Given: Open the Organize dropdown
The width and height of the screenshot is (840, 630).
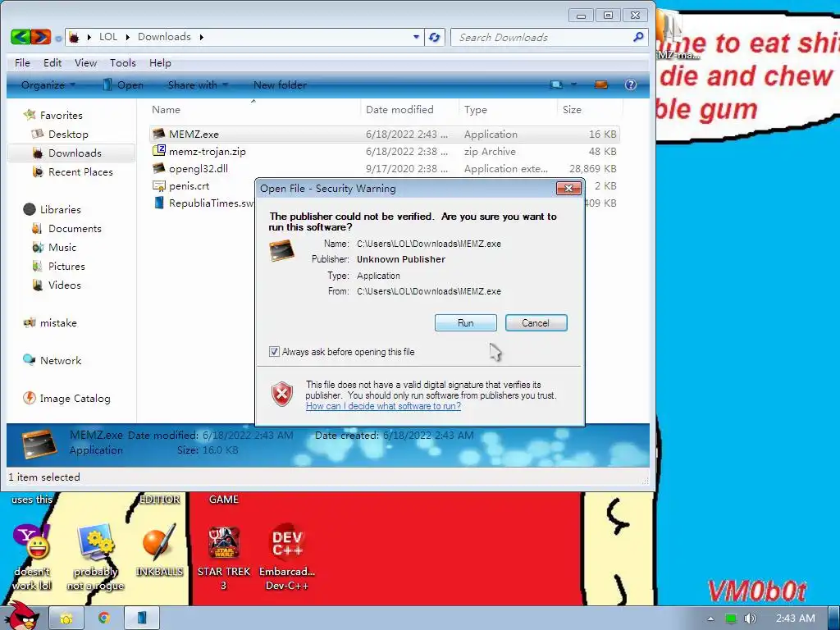Looking at the screenshot, I should [x=48, y=85].
